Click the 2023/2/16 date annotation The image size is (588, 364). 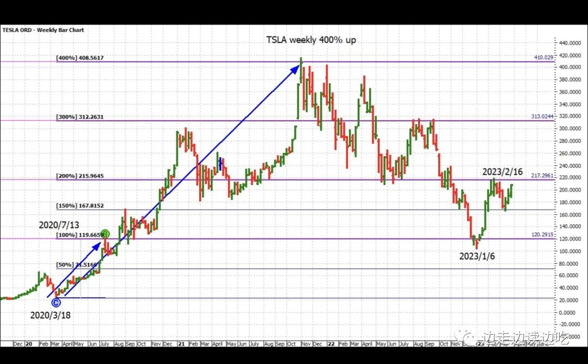[x=502, y=172]
